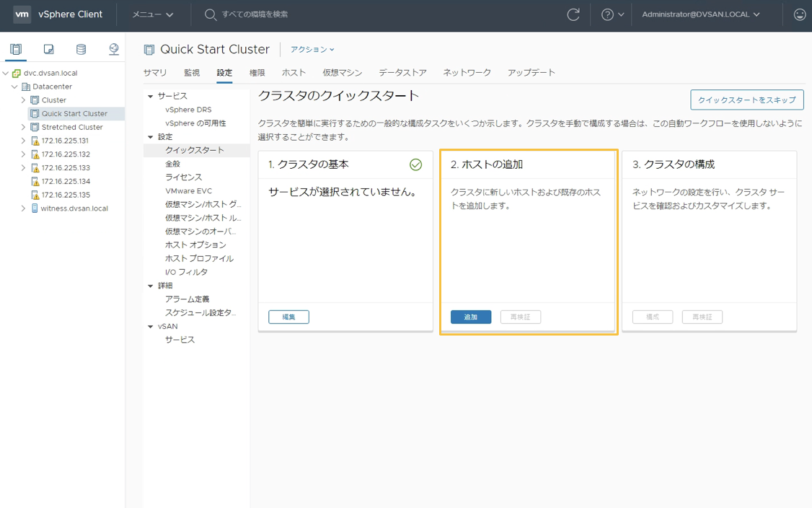Open the アクション dropdown

(x=312, y=49)
